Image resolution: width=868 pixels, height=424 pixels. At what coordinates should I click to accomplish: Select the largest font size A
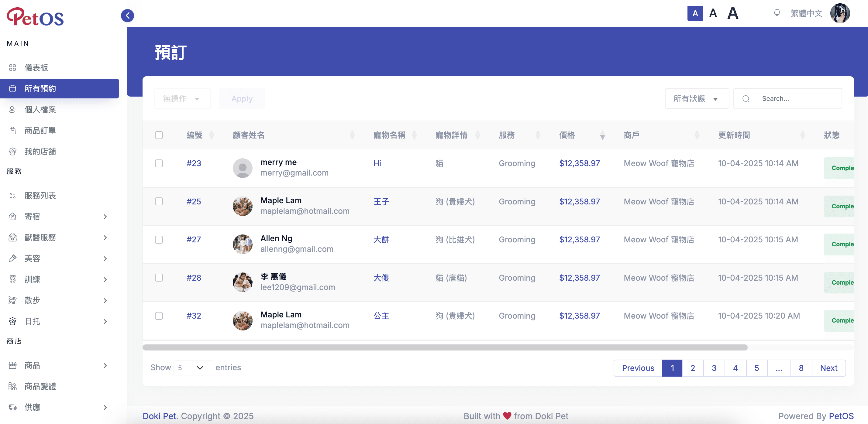click(732, 13)
